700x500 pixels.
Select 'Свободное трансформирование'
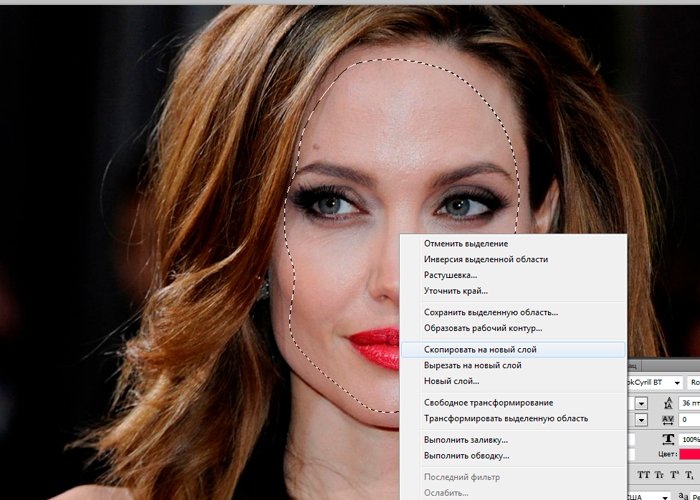click(513, 403)
